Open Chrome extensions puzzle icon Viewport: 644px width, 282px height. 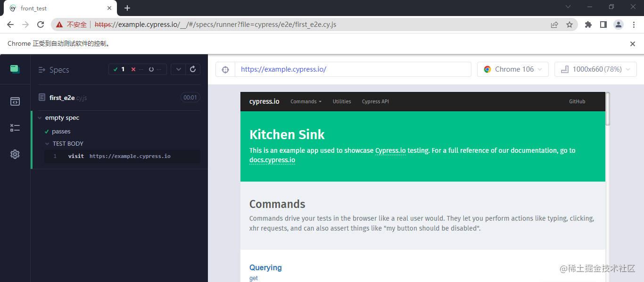588,25
